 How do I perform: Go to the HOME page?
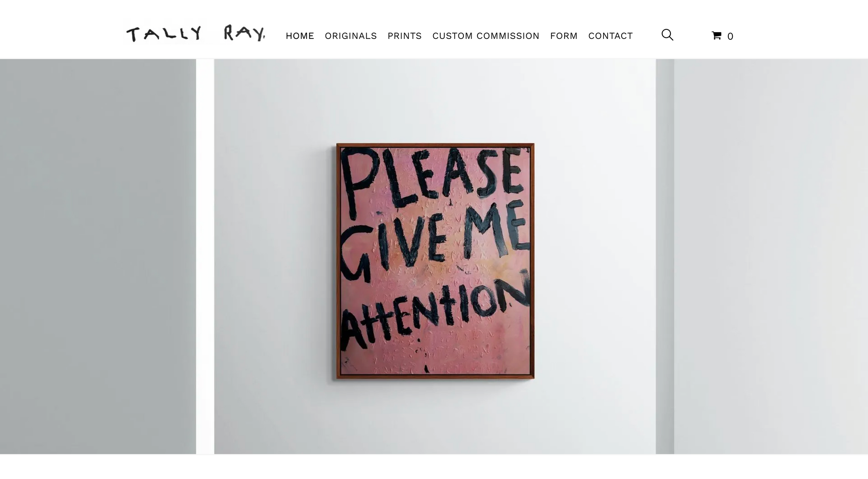300,36
